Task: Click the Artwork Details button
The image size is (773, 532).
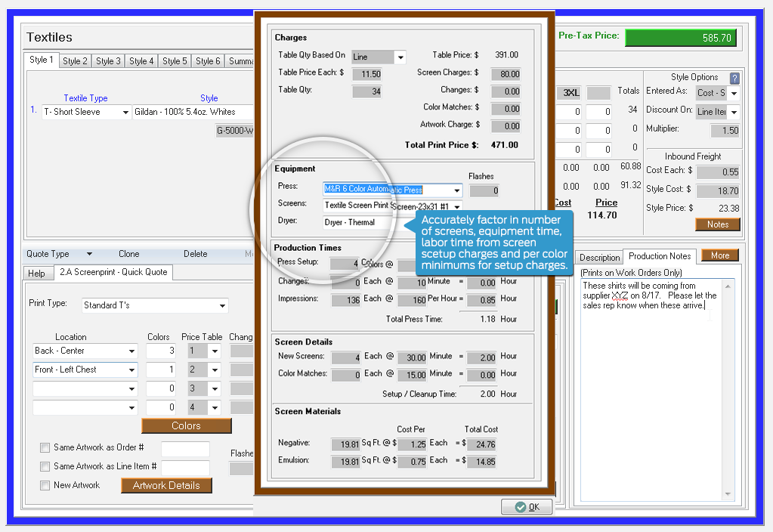Action: point(166,485)
